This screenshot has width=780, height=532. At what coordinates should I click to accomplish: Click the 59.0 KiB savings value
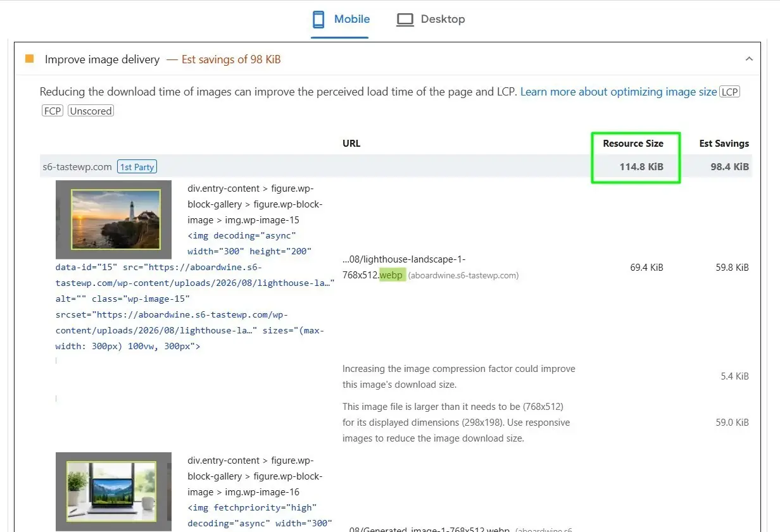coord(733,423)
